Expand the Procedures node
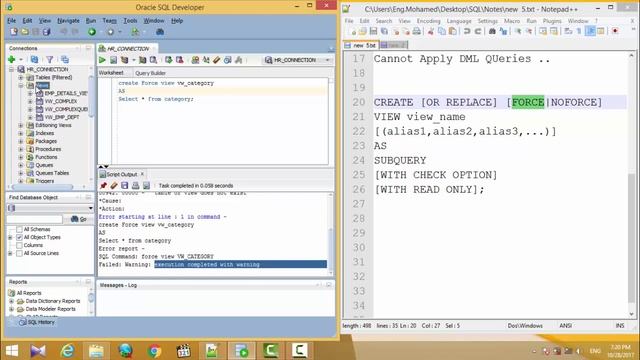Screen dimensions: 640x360 (21, 149)
